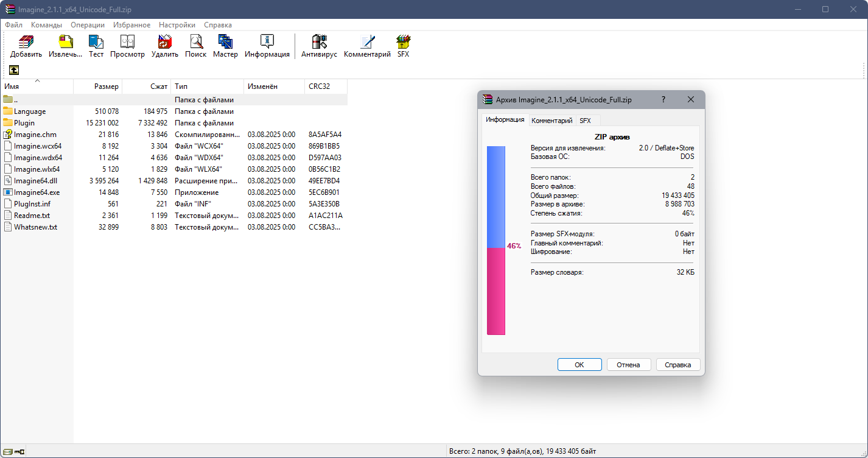Click the up one level arrow icon

point(14,70)
